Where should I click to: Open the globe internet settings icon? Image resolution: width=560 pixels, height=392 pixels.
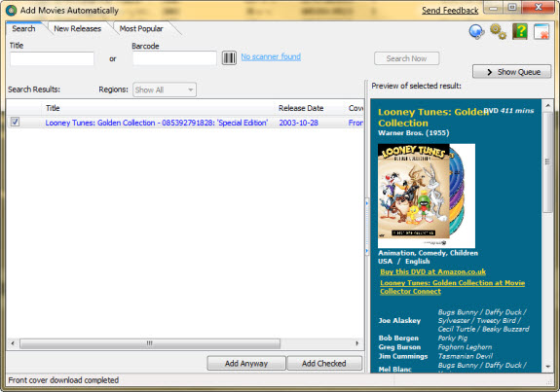pyautogui.click(x=476, y=31)
